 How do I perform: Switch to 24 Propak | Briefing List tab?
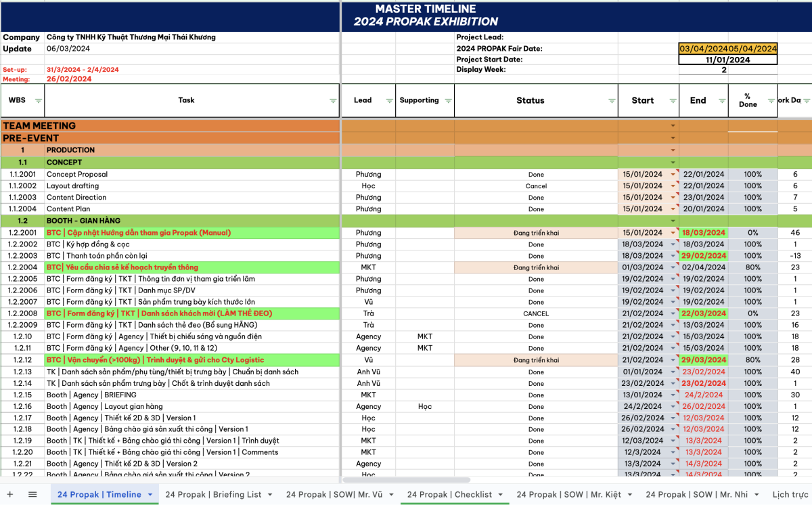213,495
